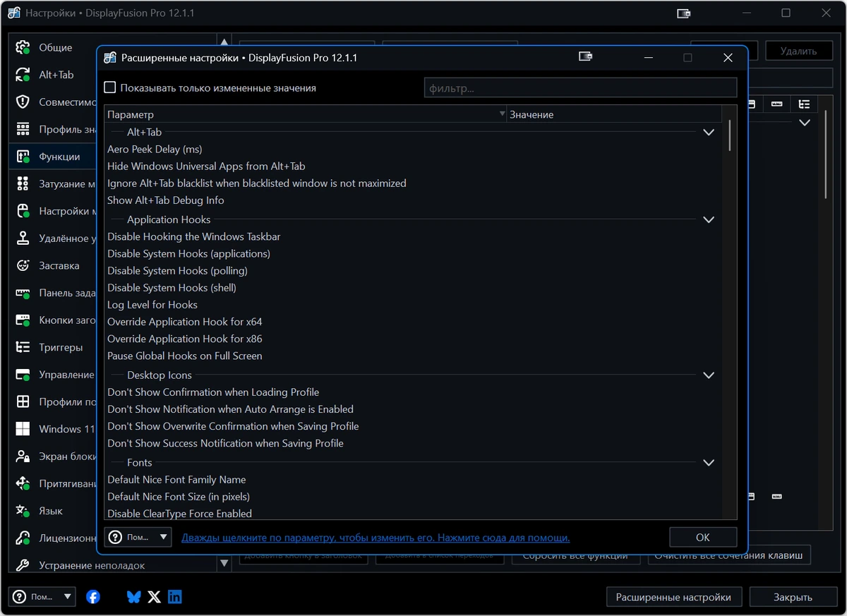Open the Профиль зн... settings section
Viewport: 847px width, 616px height.
click(53, 129)
